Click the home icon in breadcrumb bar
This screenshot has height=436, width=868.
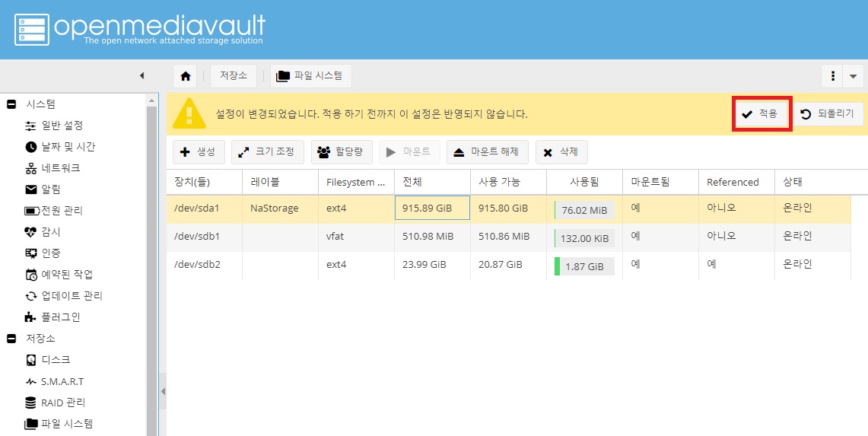(184, 76)
